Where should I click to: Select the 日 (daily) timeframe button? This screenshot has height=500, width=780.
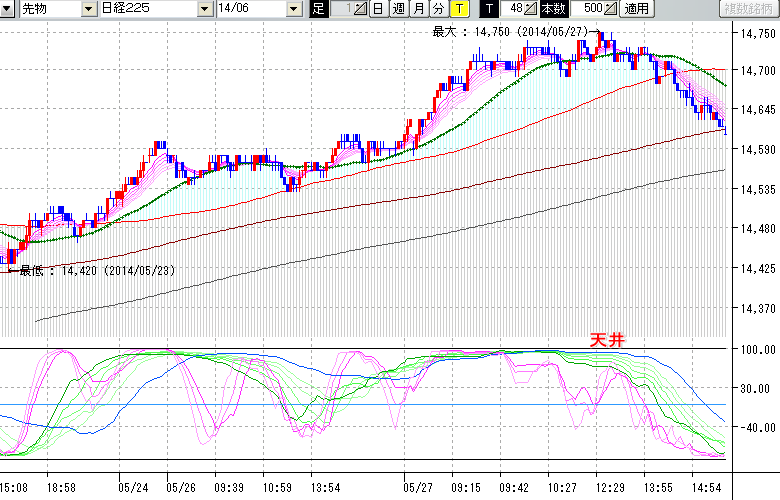(378, 9)
